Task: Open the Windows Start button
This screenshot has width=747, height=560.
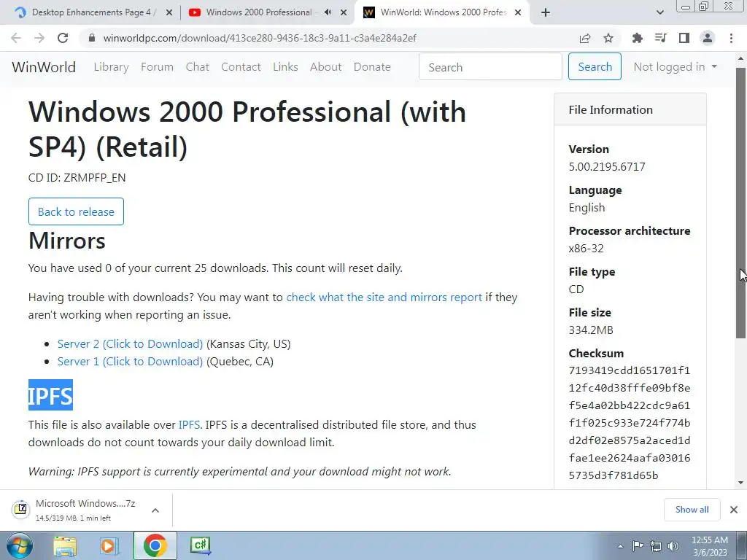Action: click(x=20, y=545)
